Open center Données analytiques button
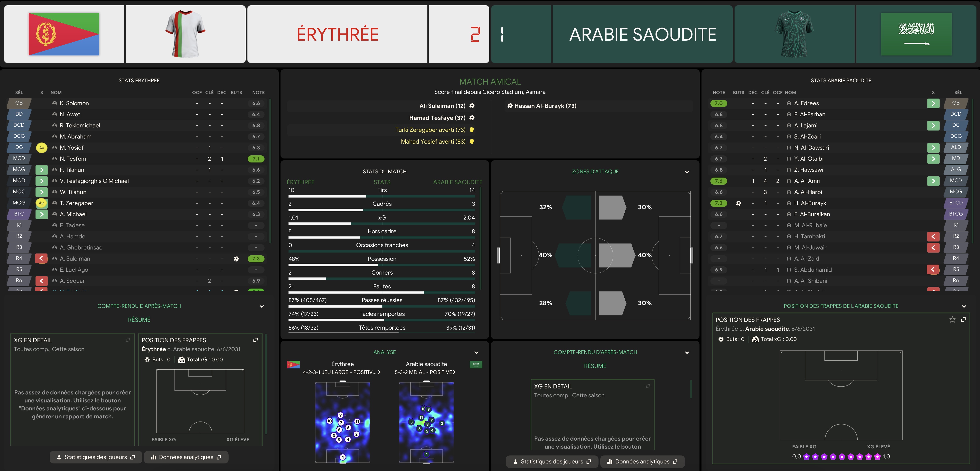This screenshot has width=980, height=471. (x=642, y=461)
